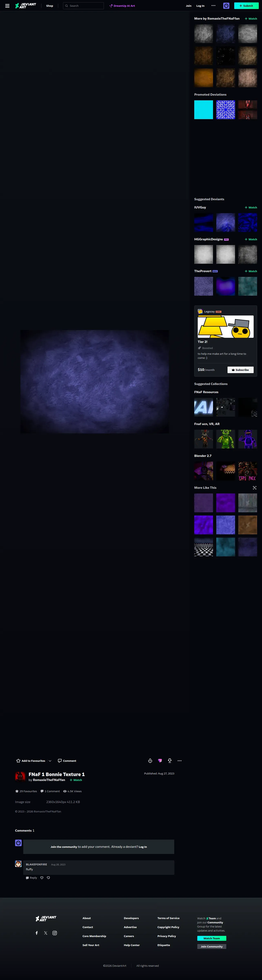Open BLAKEFOXFIRE commenter profile
This screenshot has height=980, width=262.
[37, 864]
